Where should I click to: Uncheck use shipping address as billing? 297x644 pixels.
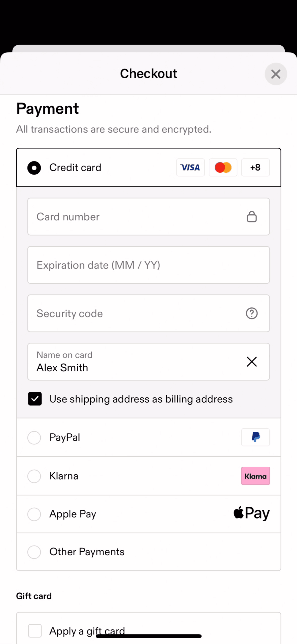pyautogui.click(x=35, y=399)
